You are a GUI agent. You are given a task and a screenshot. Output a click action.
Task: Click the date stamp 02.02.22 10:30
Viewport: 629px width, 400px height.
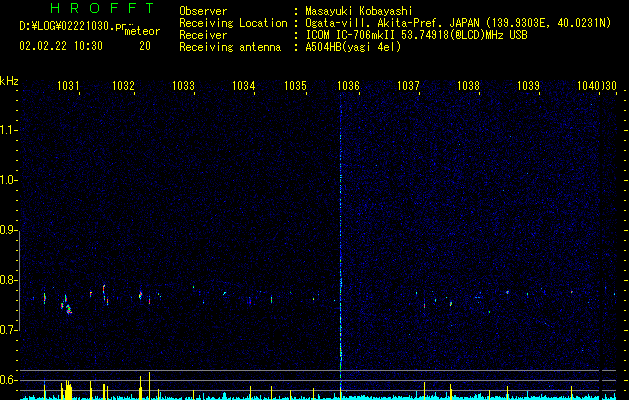pyautogui.click(x=61, y=46)
